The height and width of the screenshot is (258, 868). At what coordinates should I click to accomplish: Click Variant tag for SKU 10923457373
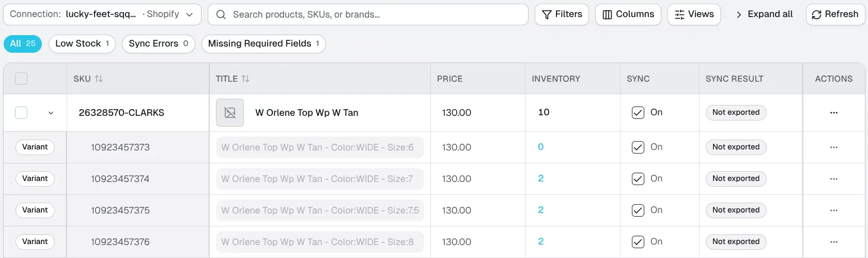[x=35, y=147]
